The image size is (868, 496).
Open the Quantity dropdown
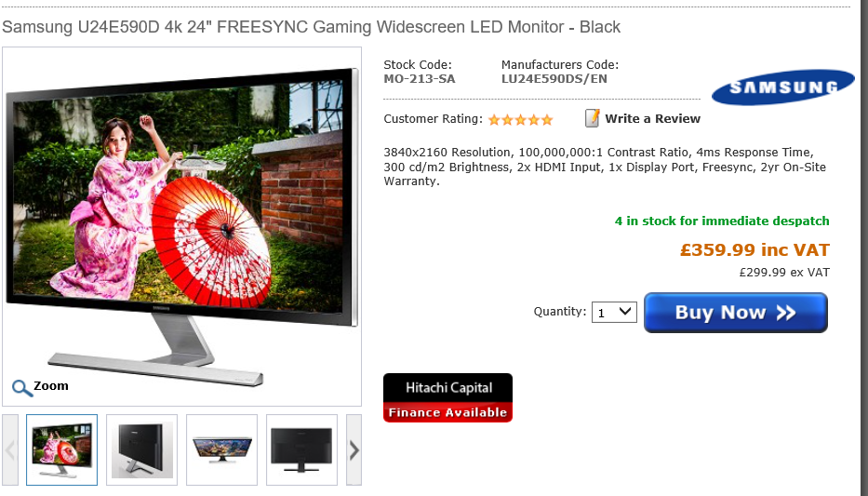pyautogui.click(x=614, y=313)
